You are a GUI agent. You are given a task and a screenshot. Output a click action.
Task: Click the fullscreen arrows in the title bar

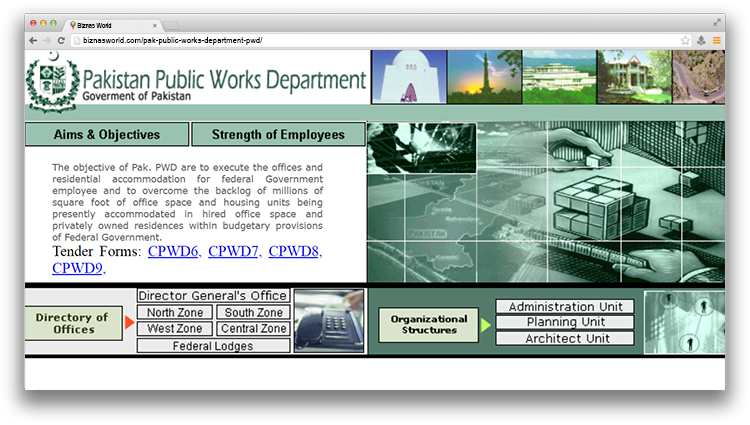tap(717, 22)
